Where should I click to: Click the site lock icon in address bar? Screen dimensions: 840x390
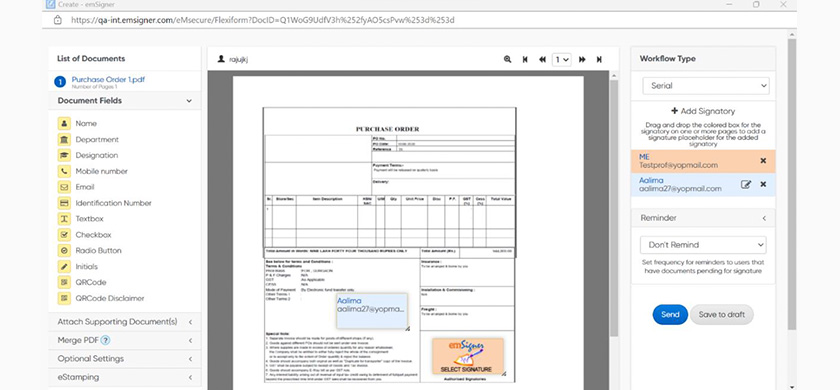(58, 20)
